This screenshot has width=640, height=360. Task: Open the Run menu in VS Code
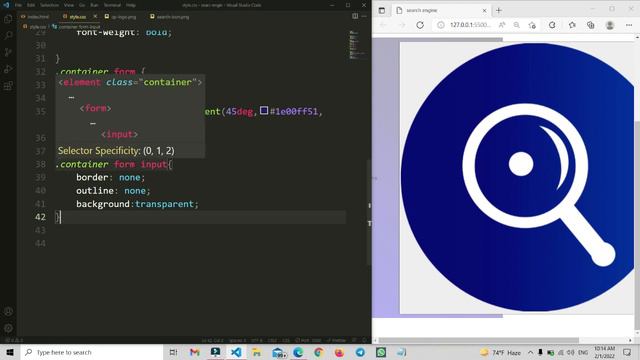pos(94,5)
